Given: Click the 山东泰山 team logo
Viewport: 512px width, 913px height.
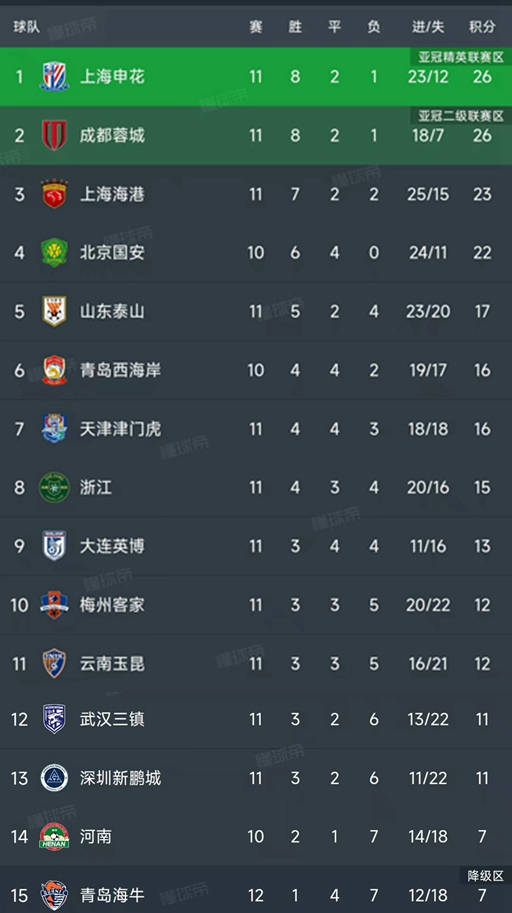Looking at the screenshot, I should click(54, 312).
